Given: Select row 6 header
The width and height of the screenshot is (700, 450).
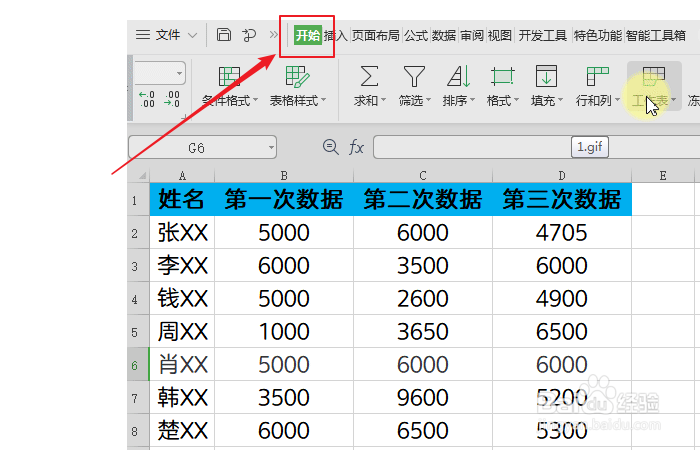Looking at the screenshot, I should pyautogui.click(x=138, y=365).
